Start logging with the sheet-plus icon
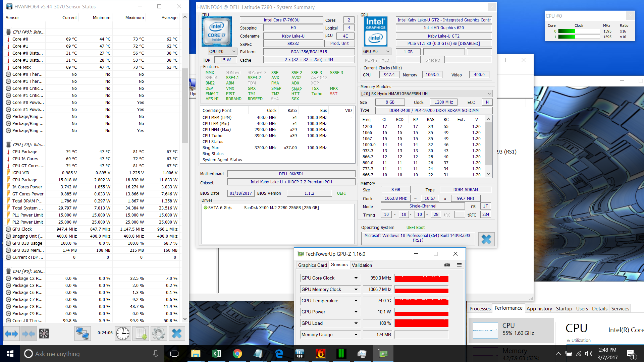This screenshot has height=362, width=644. 141,334
